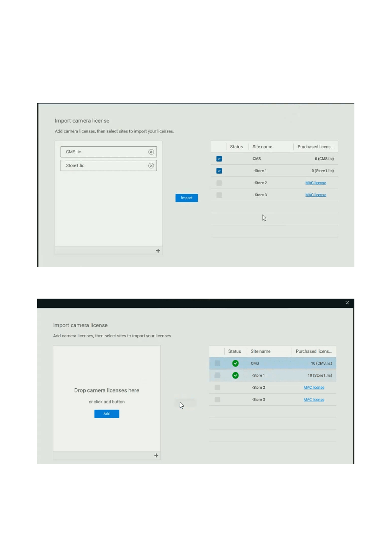Open MAC license link for -Store 2, upper table
The width and height of the screenshot is (392, 554).
pos(316,183)
